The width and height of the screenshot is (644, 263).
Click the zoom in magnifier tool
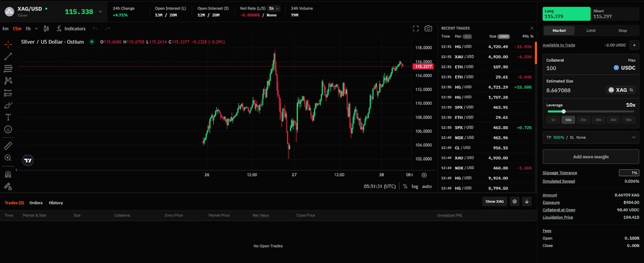click(x=8, y=158)
